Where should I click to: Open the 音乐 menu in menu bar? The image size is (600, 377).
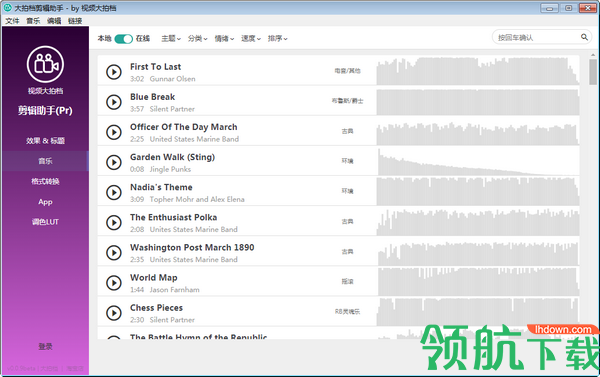[x=33, y=21]
